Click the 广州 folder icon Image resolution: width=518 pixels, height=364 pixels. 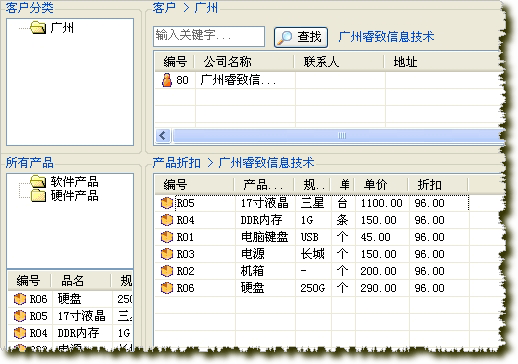(38, 28)
